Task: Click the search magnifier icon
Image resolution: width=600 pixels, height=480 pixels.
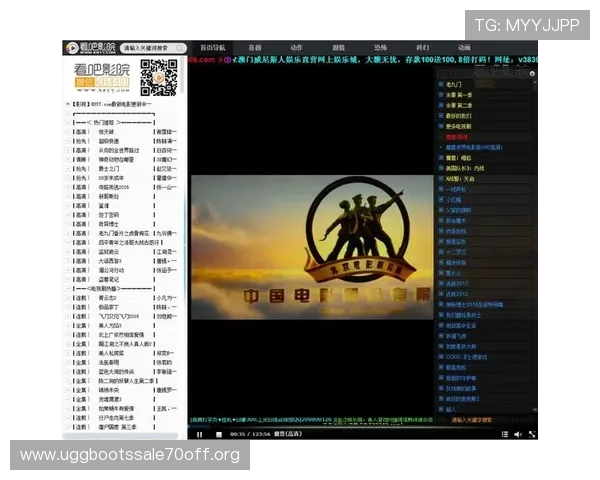Action: coord(179,48)
